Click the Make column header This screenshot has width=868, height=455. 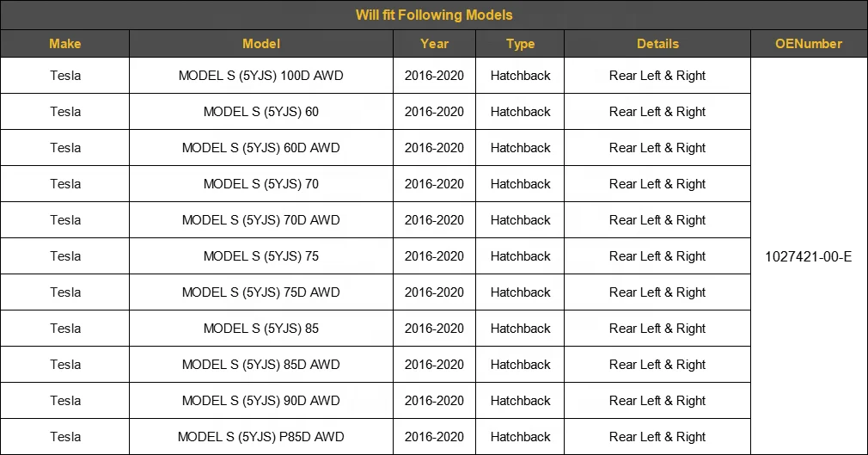coord(65,44)
